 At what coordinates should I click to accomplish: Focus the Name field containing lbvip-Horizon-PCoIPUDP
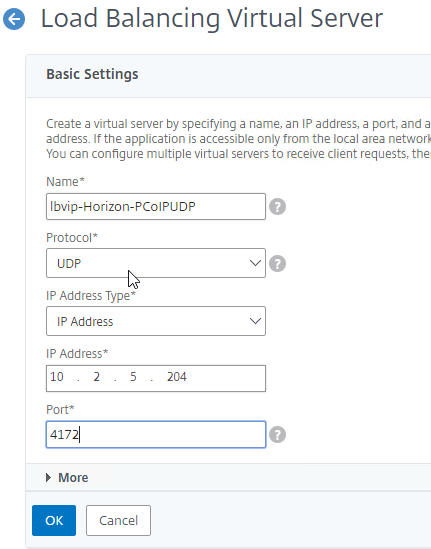[x=156, y=207]
